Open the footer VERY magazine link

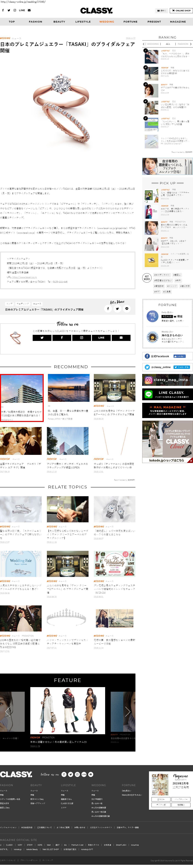pos(20,845)
